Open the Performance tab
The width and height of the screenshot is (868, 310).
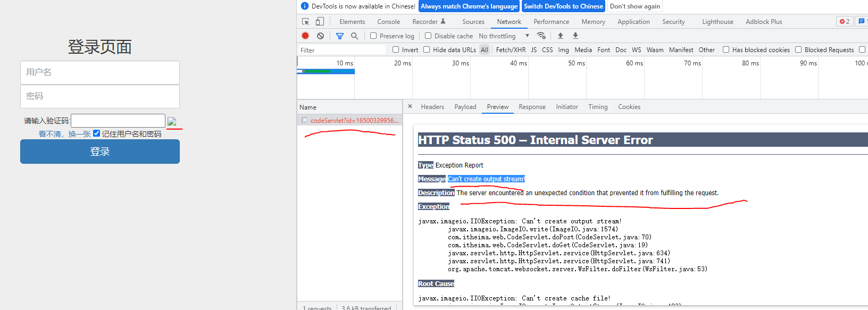pos(551,22)
